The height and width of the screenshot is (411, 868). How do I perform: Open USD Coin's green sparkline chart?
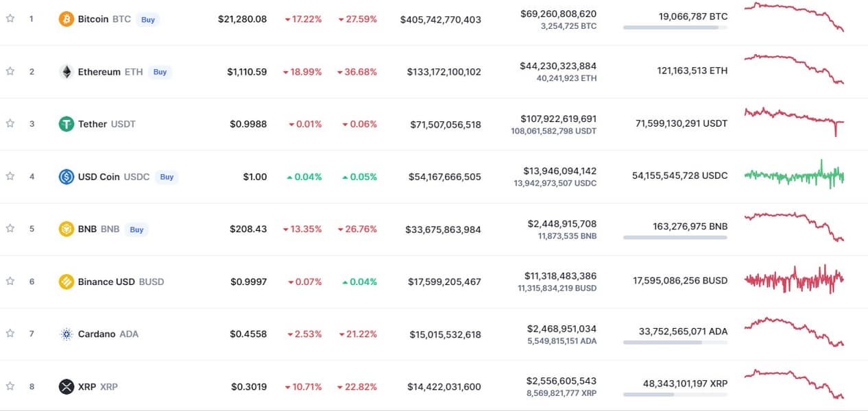tap(794, 175)
